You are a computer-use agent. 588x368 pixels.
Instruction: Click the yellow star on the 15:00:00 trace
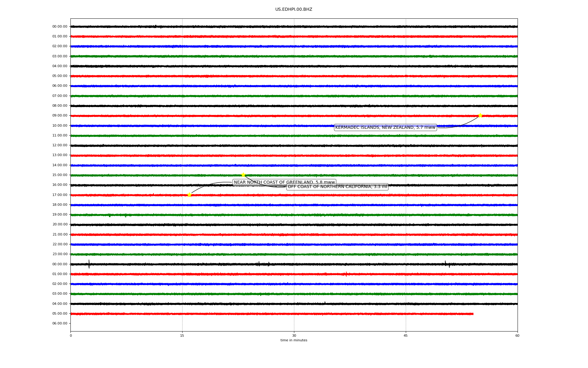(243, 175)
